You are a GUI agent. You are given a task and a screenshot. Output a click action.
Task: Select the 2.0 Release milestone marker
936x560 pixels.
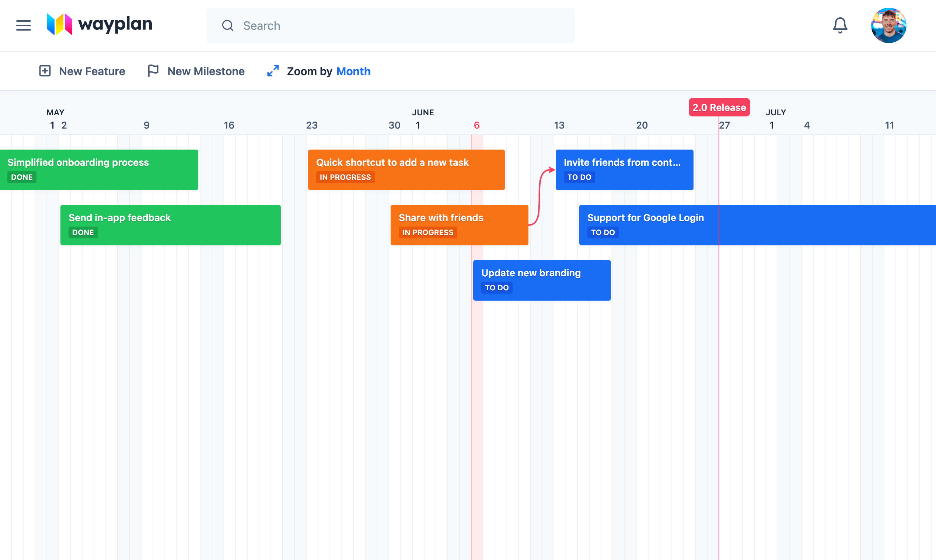[719, 108]
